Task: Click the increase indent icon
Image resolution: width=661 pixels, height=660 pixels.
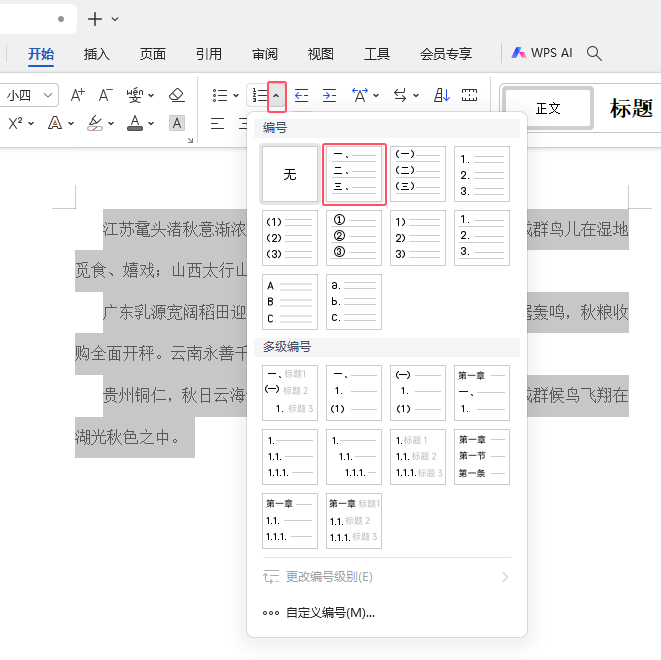Action: pos(329,96)
